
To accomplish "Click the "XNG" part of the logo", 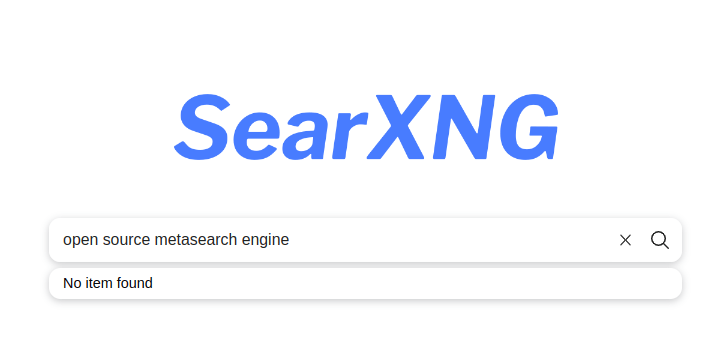I will coord(462,127).
